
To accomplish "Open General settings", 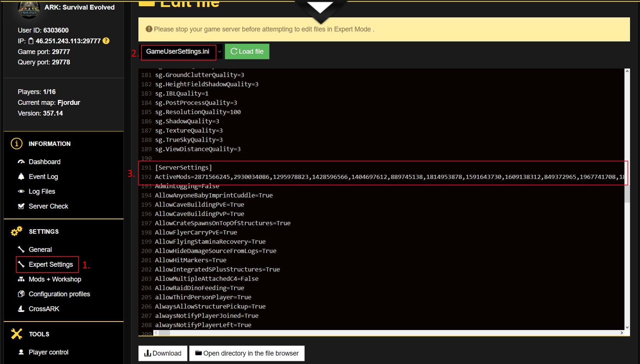I will coord(40,250).
